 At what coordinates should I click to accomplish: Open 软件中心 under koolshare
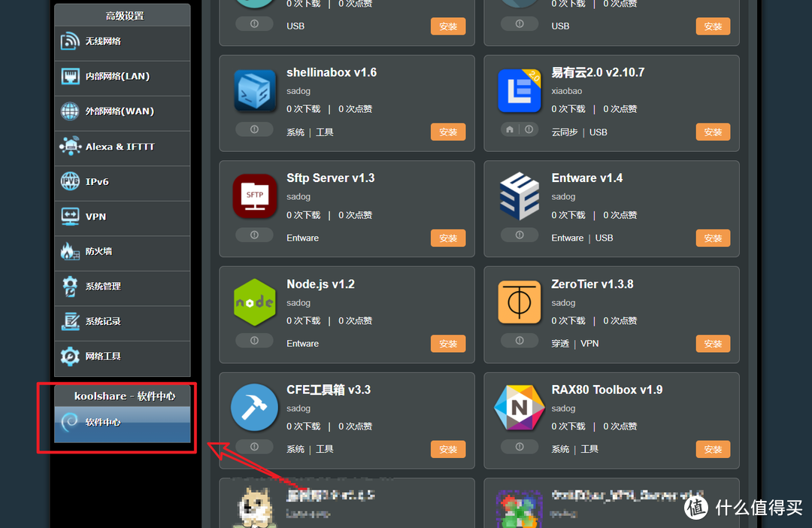pyautogui.click(x=123, y=424)
